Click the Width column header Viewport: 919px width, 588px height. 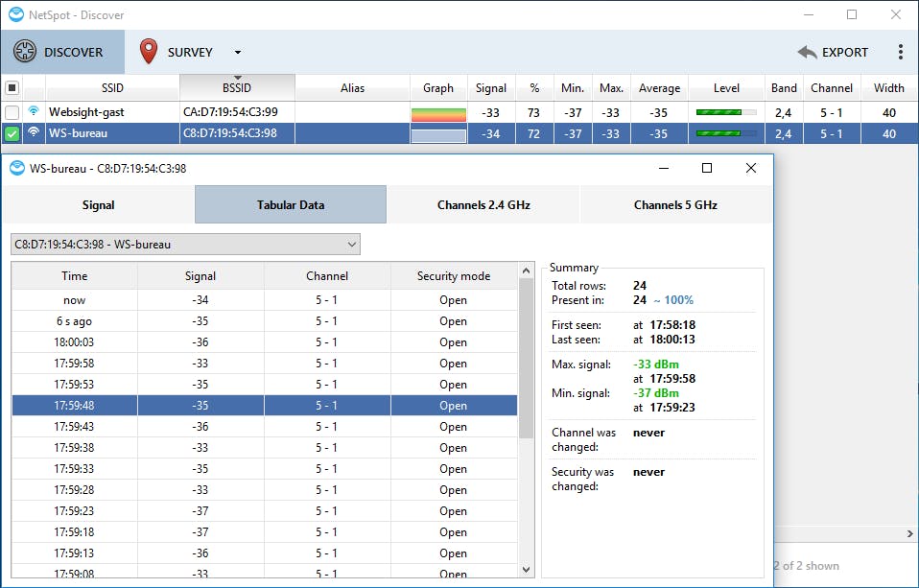coord(888,88)
